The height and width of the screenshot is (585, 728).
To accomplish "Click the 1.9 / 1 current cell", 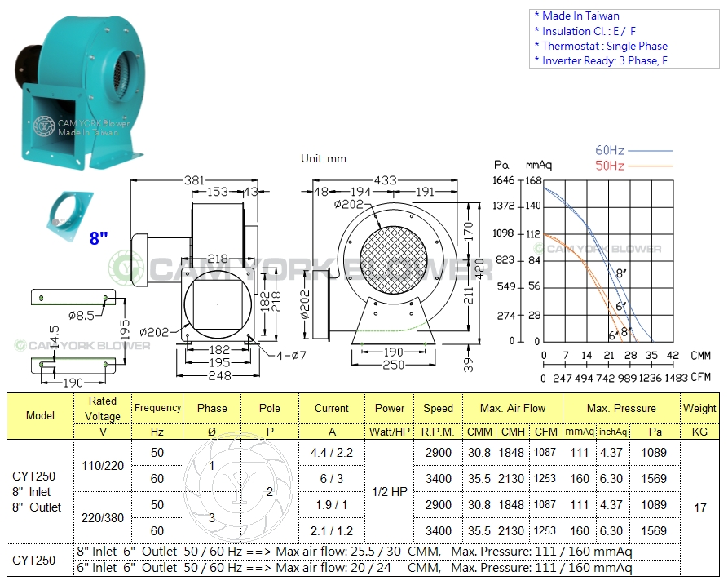I will 332,504.
